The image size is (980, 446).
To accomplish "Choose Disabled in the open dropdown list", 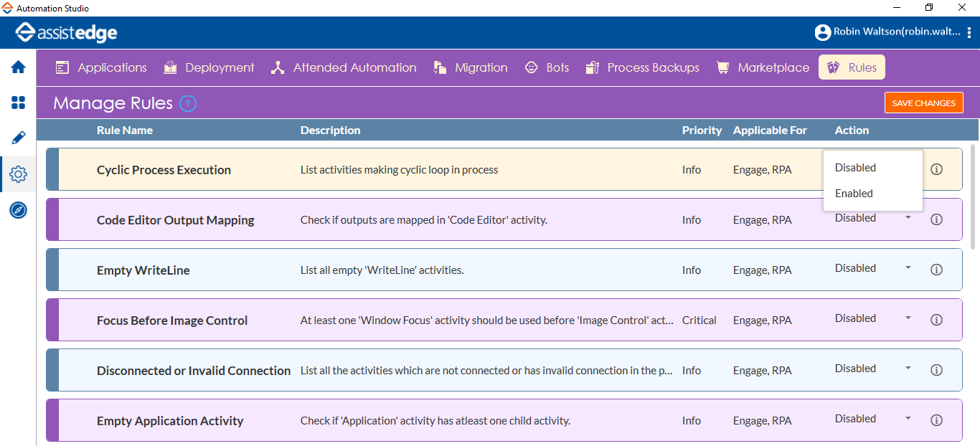I will pos(855,168).
